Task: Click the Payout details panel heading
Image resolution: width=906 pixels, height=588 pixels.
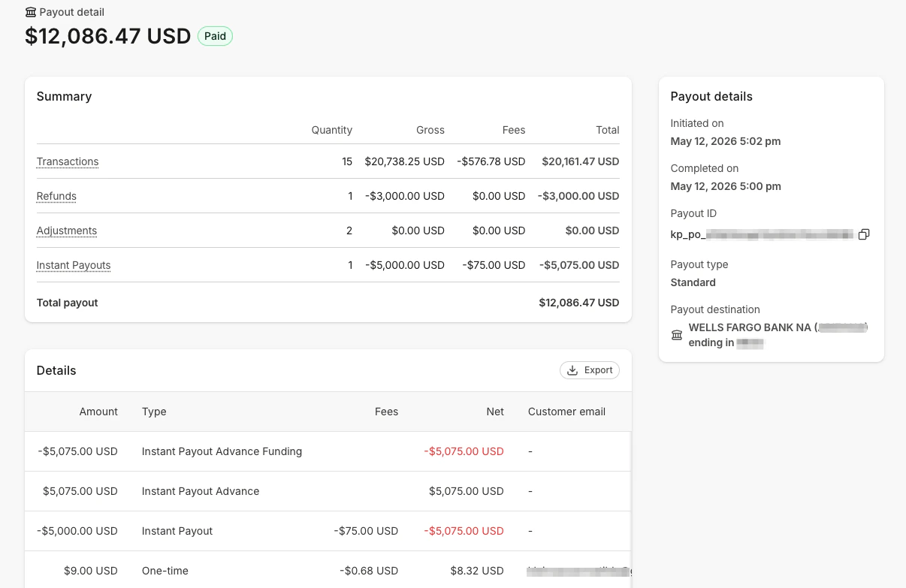Action: click(711, 96)
